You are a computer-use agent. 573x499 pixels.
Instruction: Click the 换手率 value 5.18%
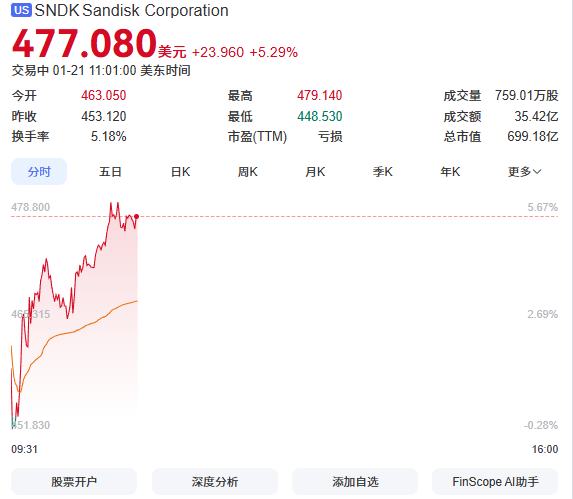109,137
